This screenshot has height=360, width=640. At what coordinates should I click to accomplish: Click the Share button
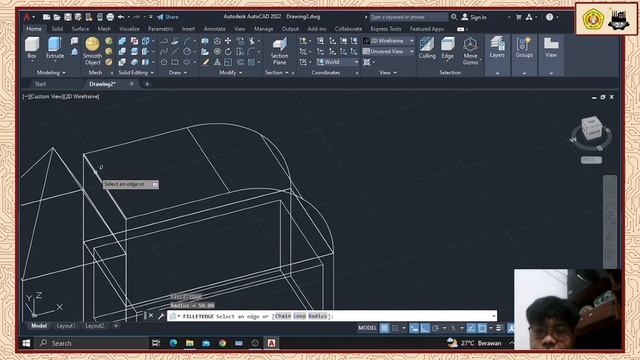click(168, 17)
